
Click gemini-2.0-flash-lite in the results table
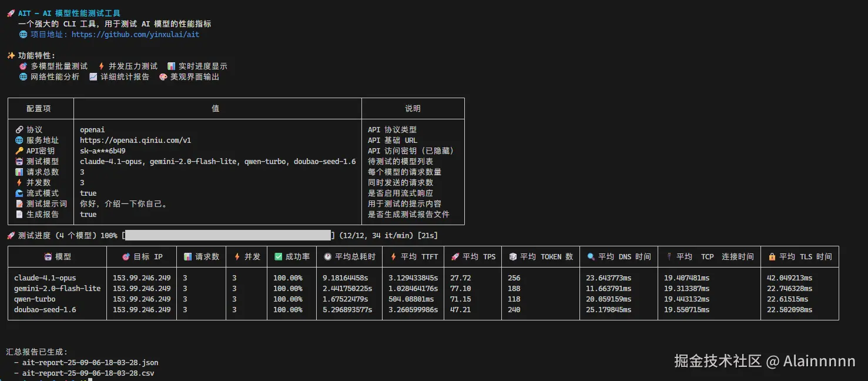58,289
